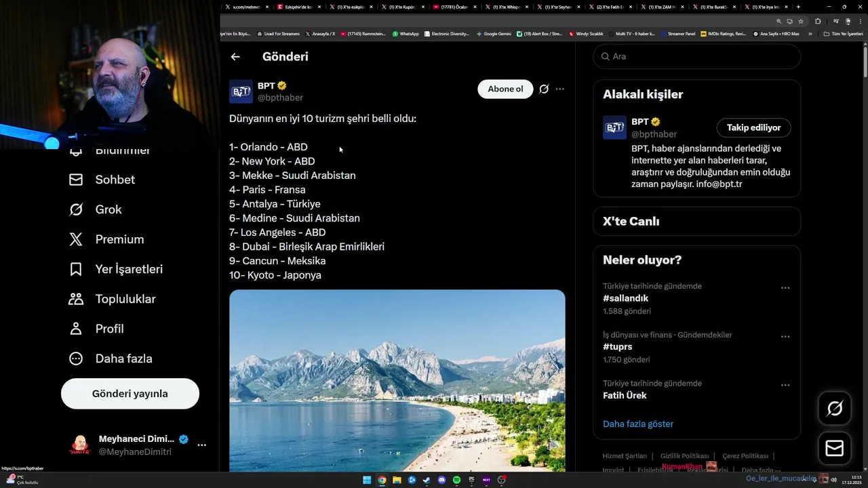Image resolution: width=868 pixels, height=488 pixels.
Task: Open the WhatsApp bookmark
Action: tap(406, 34)
